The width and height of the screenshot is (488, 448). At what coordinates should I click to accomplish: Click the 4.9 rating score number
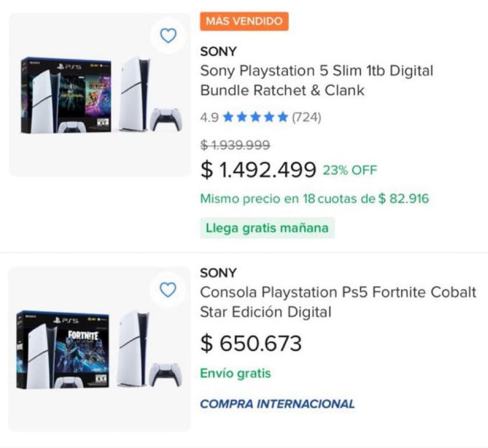coord(209,118)
